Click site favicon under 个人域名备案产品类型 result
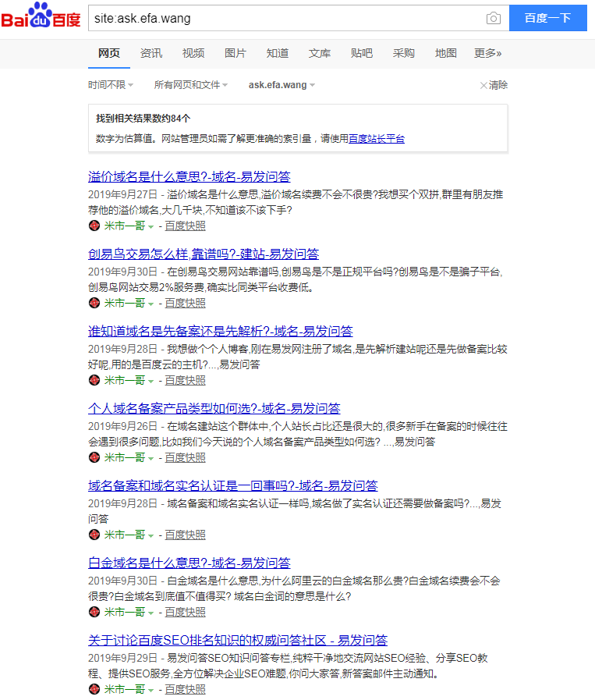 94,457
